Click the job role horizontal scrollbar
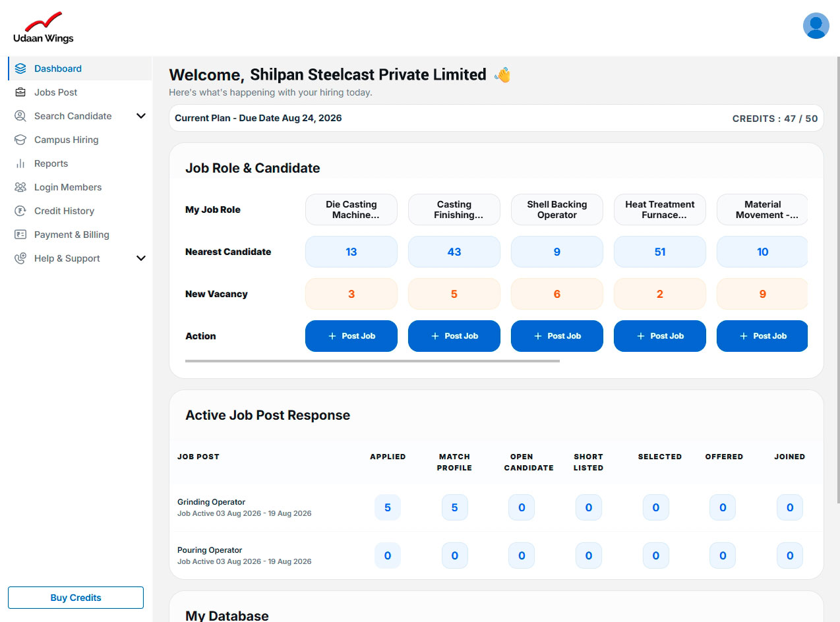Viewport: 840px width, 622px height. (373, 361)
